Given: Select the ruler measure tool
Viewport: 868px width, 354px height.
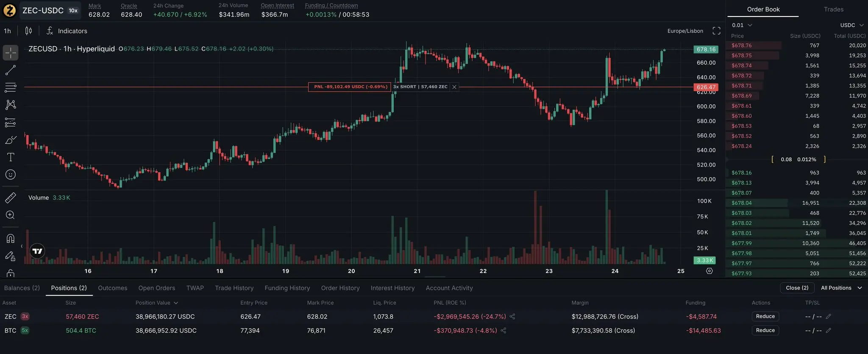Looking at the screenshot, I should coord(11,197).
